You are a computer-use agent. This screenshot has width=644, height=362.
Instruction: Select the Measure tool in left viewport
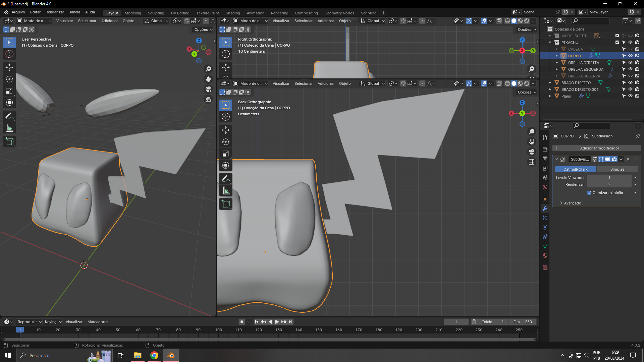pos(9,128)
